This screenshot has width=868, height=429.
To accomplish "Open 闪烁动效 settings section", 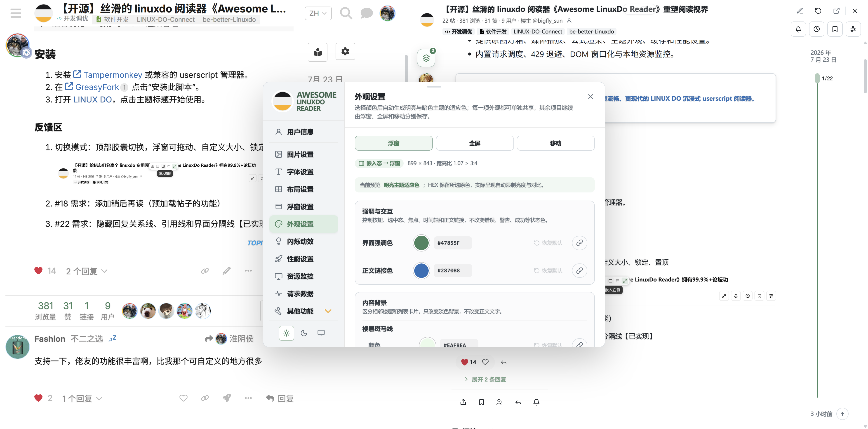I will point(303,242).
